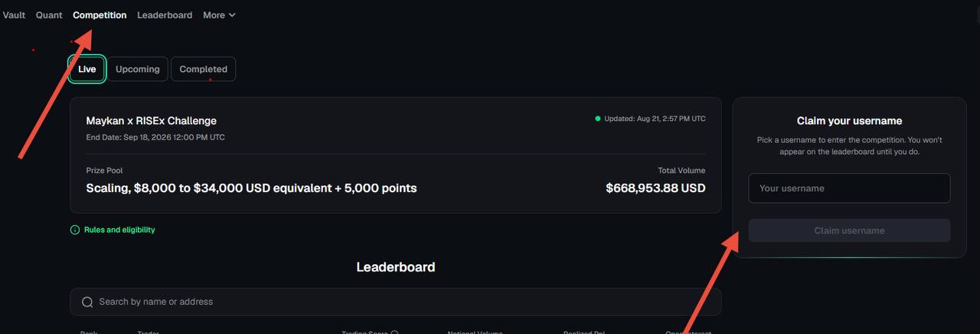Click the Claim username button
Image resolution: width=980 pixels, height=334 pixels.
coord(849,231)
